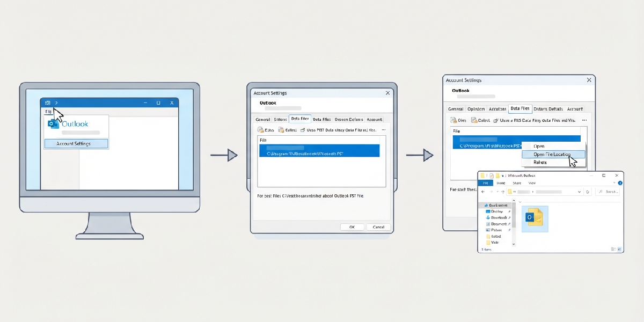The width and height of the screenshot is (644, 322).
Task: Open the File menu in Outlook window
Action: [x=48, y=112]
